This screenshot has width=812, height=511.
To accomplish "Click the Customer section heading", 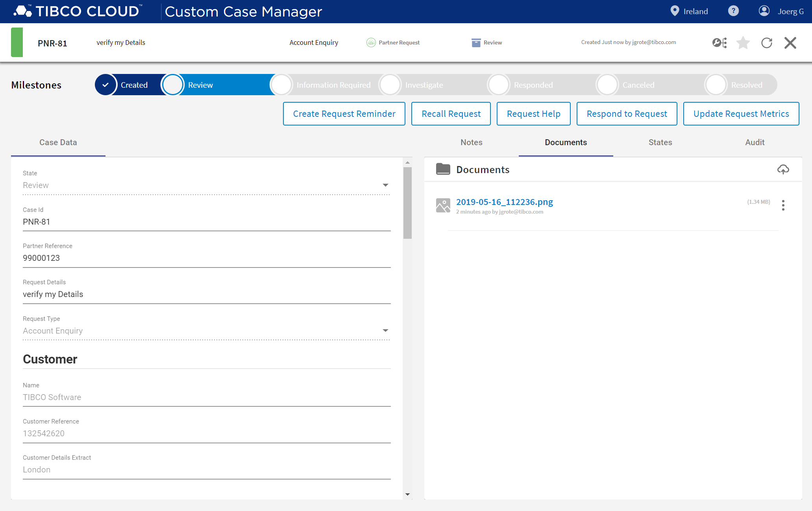I will click(x=50, y=359).
